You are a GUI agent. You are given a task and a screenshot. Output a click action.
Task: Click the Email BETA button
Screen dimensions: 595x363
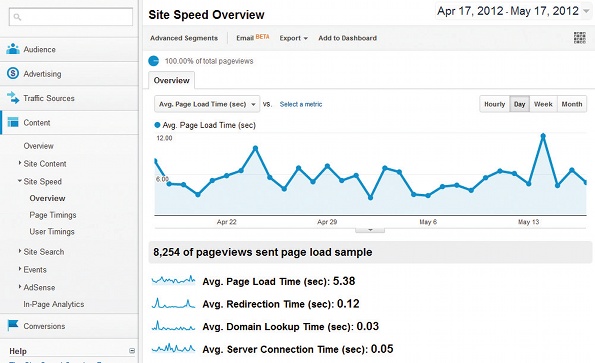252,38
